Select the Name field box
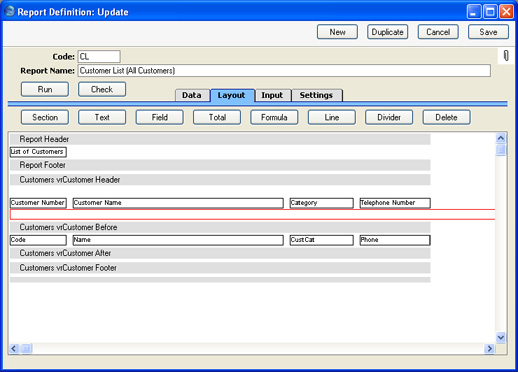Screen dimensions: 518x372 [178, 240]
